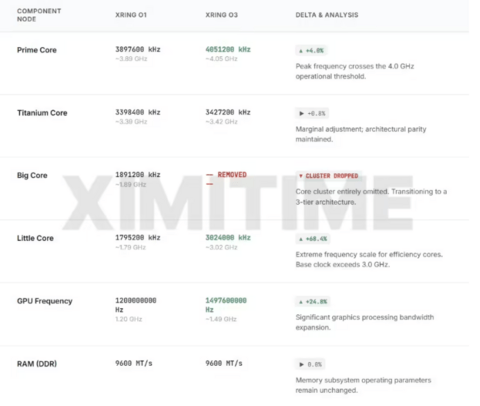Click the RAM (DDR) row label
480x406 pixels.
point(37,364)
